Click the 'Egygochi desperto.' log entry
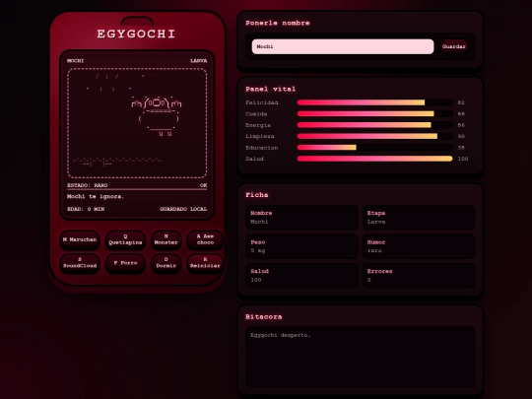The image size is (532, 399). coord(280,335)
